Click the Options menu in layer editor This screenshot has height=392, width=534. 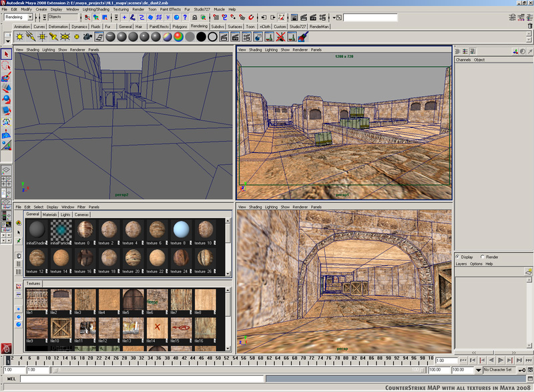tap(476, 264)
